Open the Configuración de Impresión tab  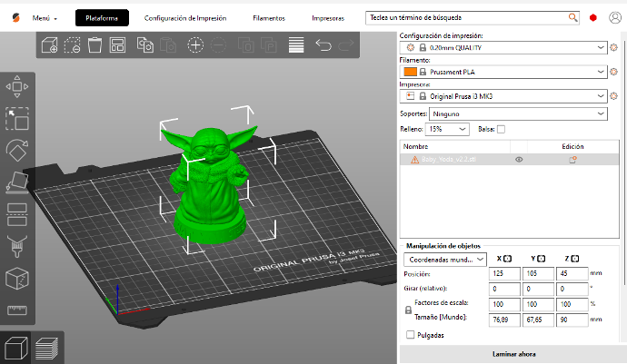pyautogui.click(x=185, y=18)
